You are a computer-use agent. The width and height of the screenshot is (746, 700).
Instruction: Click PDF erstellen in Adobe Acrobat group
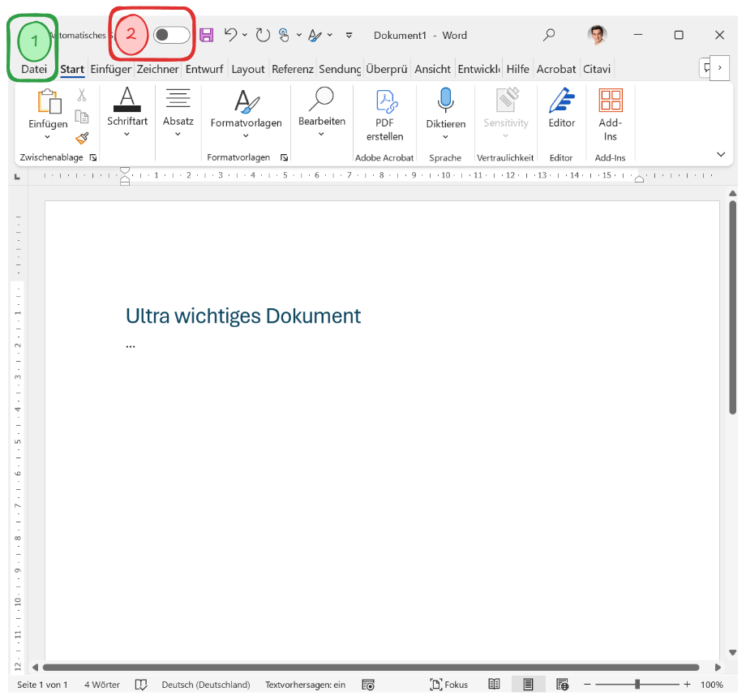tap(384, 114)
